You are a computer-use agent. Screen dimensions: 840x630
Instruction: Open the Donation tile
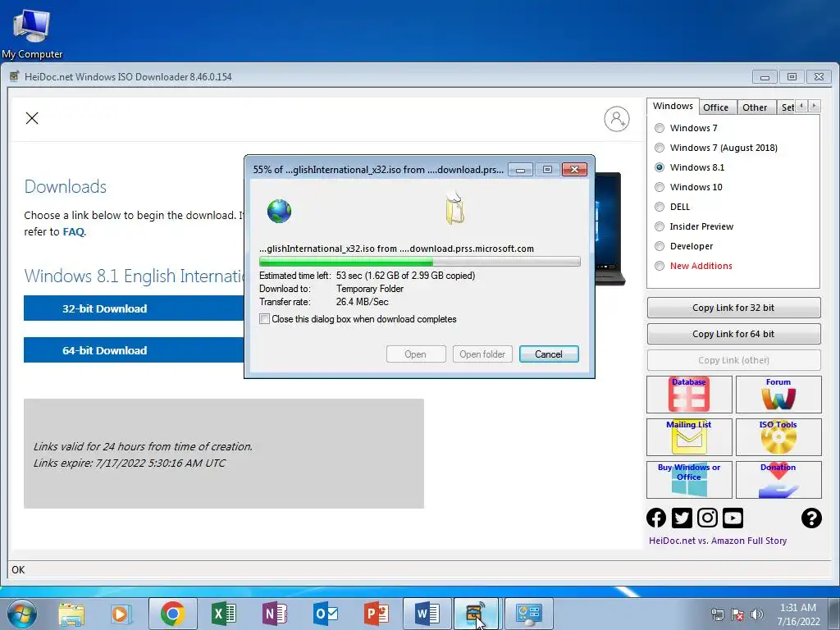(778, 480)
